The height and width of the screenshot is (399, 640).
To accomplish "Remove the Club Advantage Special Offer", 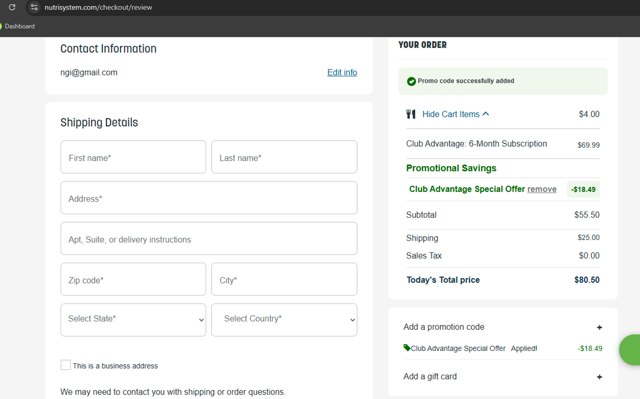I will click(542, 189).
